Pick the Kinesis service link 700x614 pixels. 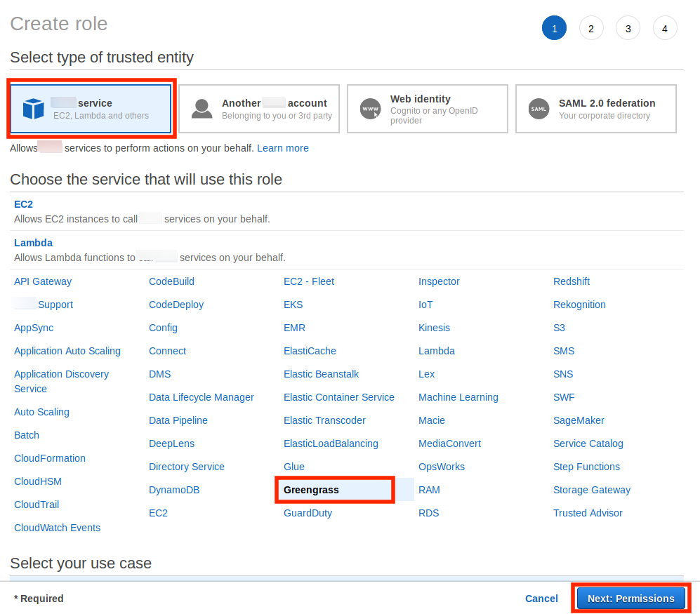(x=434, y=328)
